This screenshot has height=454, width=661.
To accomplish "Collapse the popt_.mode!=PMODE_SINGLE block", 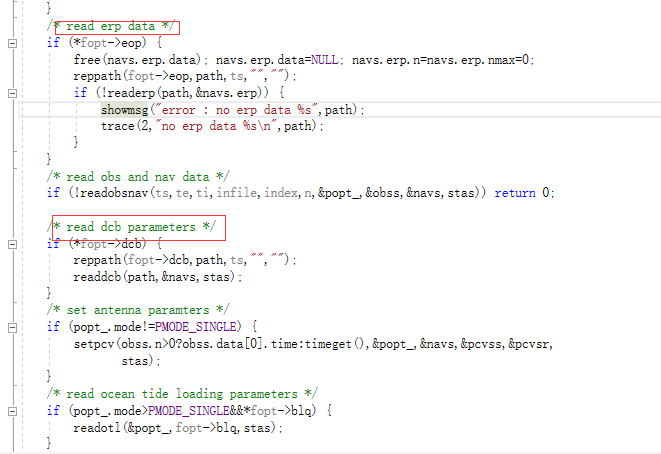I will click(x=13, y=328).
